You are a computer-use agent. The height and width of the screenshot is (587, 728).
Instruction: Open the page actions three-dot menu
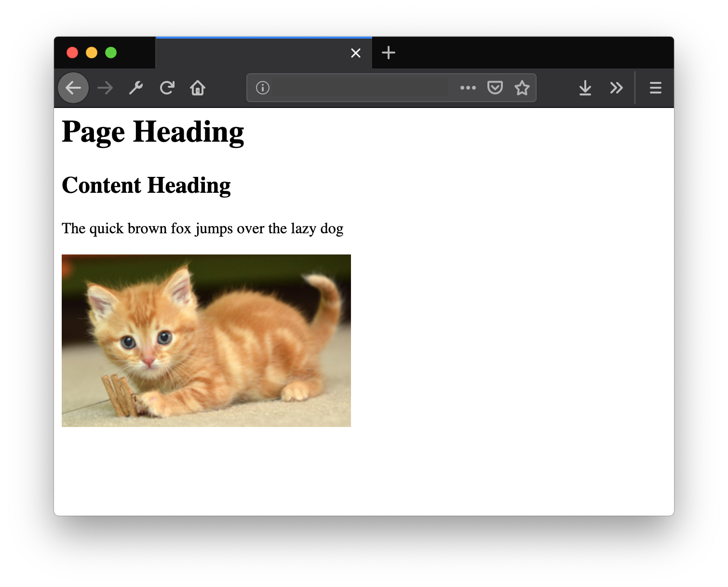[x=467, y=87]
